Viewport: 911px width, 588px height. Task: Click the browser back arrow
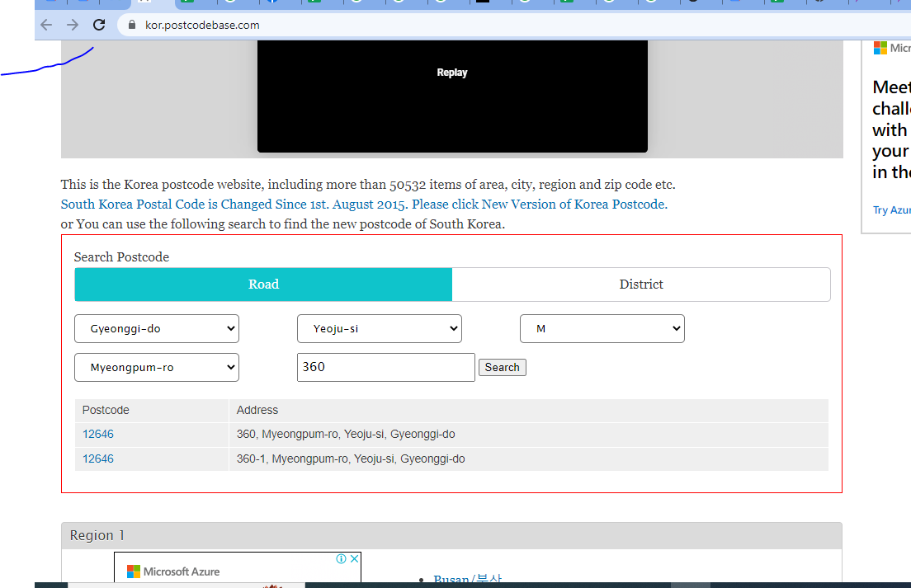[x=47, y=25]
